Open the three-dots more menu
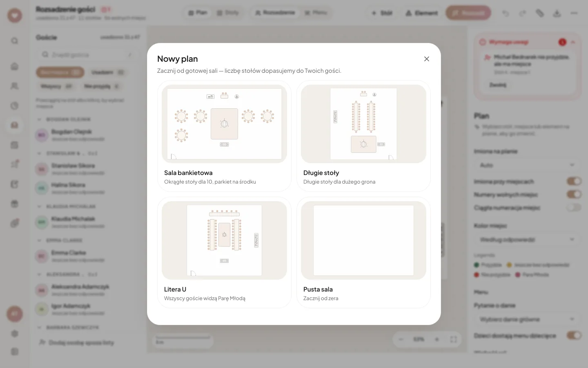 [574, 13]
